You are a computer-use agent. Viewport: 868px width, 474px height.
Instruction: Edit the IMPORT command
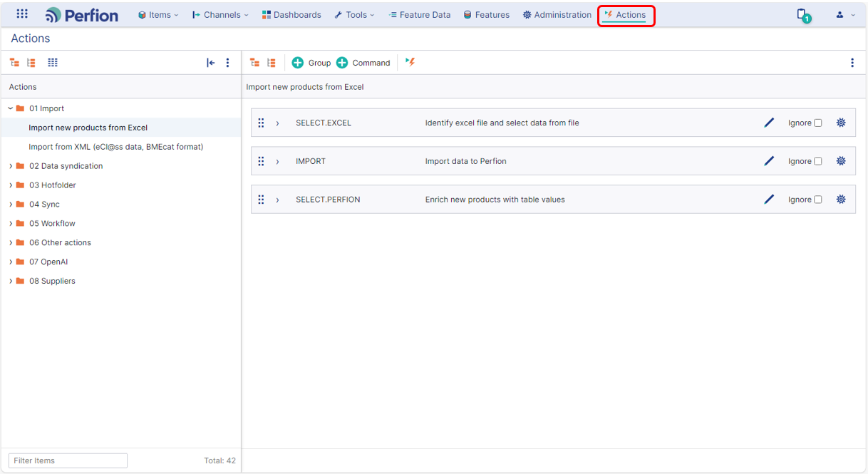769,161
